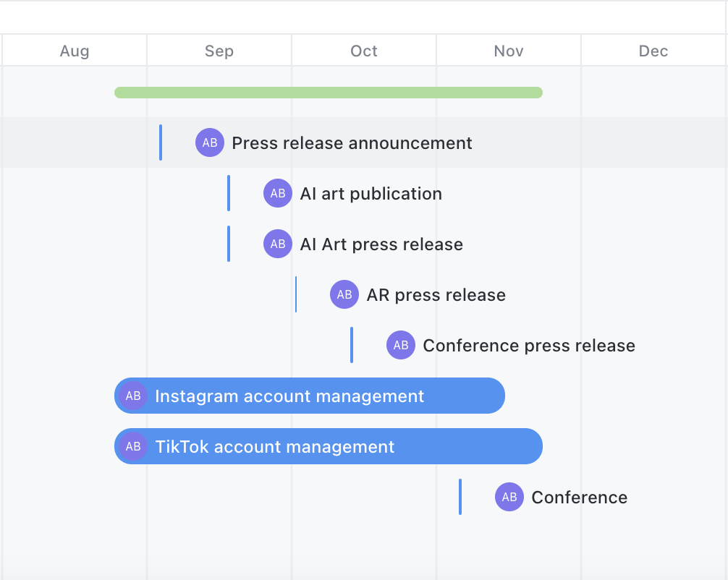The image size is (728, 580).
Task: Click the green summary progress bar
Action: point(329,93)
